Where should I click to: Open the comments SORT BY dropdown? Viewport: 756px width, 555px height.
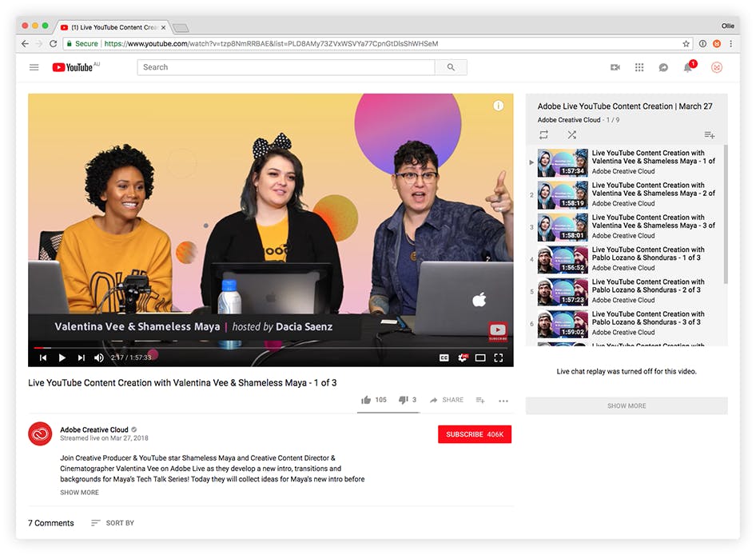[x=113, y=523]
